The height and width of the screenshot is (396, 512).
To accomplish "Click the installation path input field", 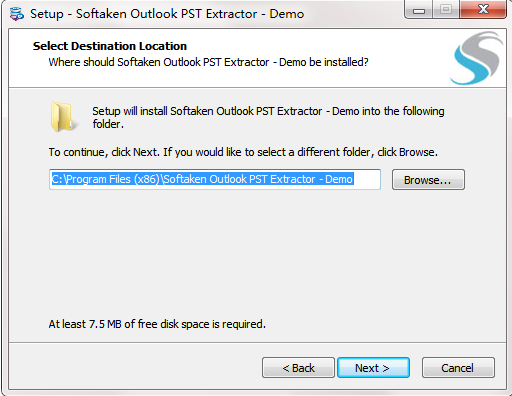I will coord(215,179).
